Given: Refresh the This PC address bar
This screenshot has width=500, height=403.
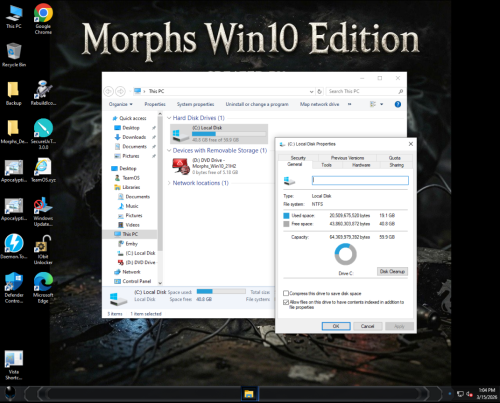Looking at the screenshot, I should click(319, 91).
